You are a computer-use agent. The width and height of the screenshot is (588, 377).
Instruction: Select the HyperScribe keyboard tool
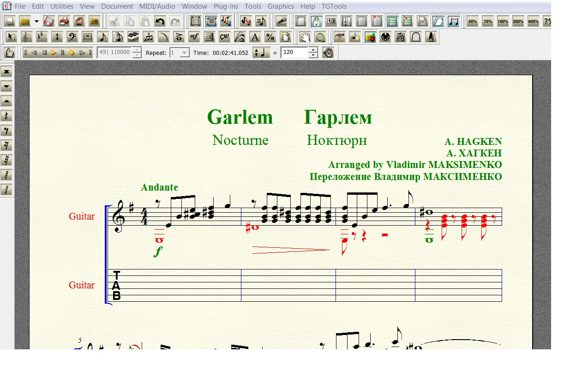tap(133, 37)
